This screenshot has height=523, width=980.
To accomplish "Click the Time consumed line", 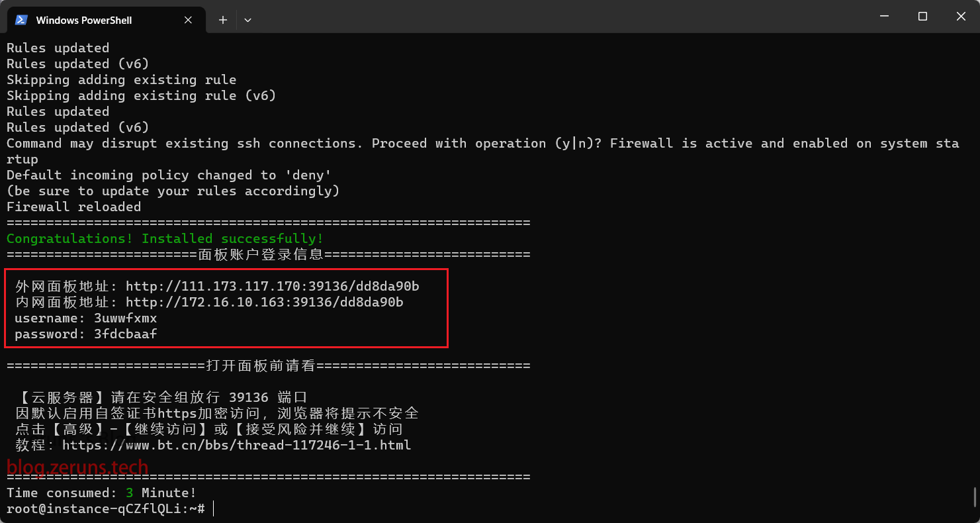I will coord(101,493).
